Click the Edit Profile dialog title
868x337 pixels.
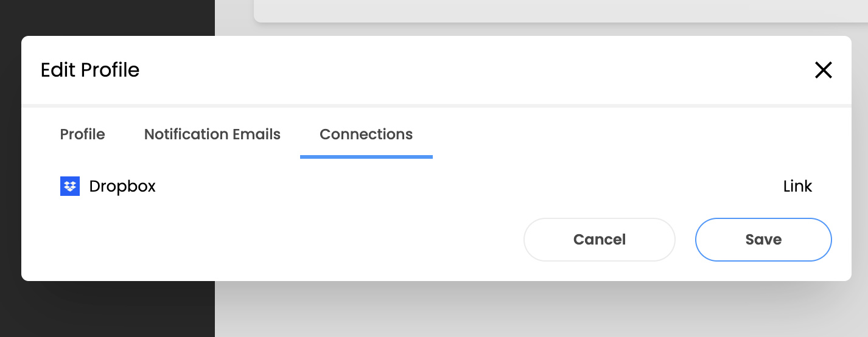click(90, 71)
